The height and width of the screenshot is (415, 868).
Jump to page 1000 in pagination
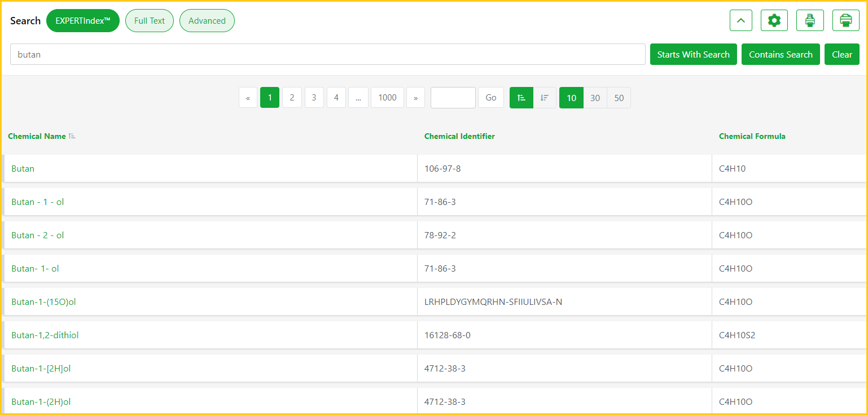(387, 98)
